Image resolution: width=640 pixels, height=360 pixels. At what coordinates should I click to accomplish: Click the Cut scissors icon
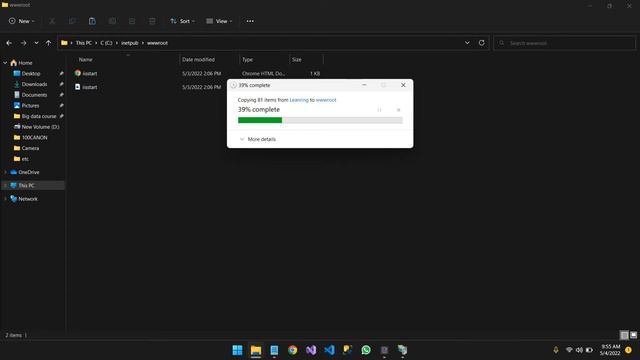(x=52, y=21)
